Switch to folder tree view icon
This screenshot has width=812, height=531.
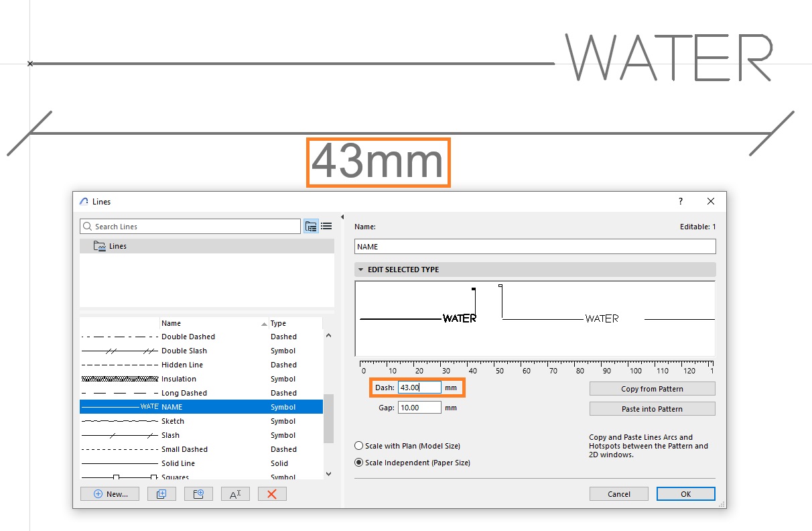click(311, 227)
